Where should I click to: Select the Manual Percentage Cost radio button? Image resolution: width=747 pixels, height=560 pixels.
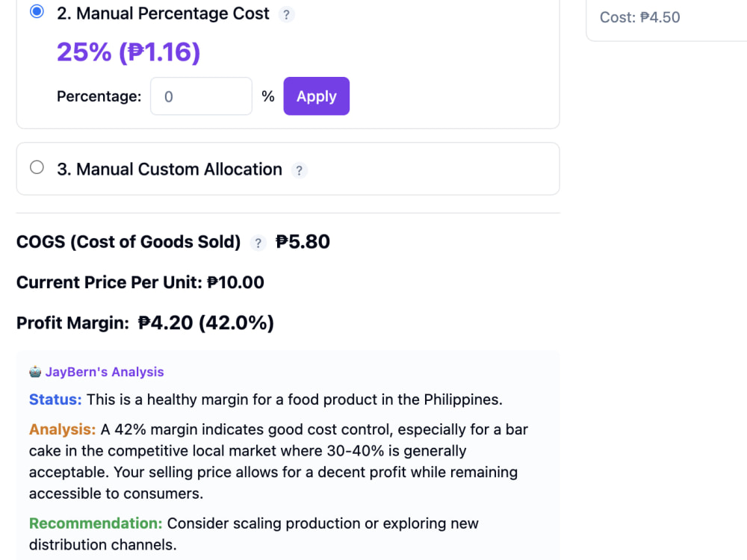(x=37, y=11)
